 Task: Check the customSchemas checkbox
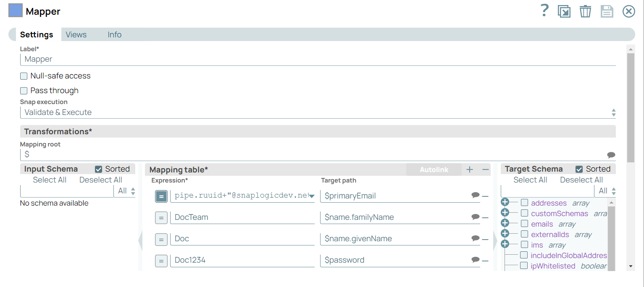click(x=524, y=213)
